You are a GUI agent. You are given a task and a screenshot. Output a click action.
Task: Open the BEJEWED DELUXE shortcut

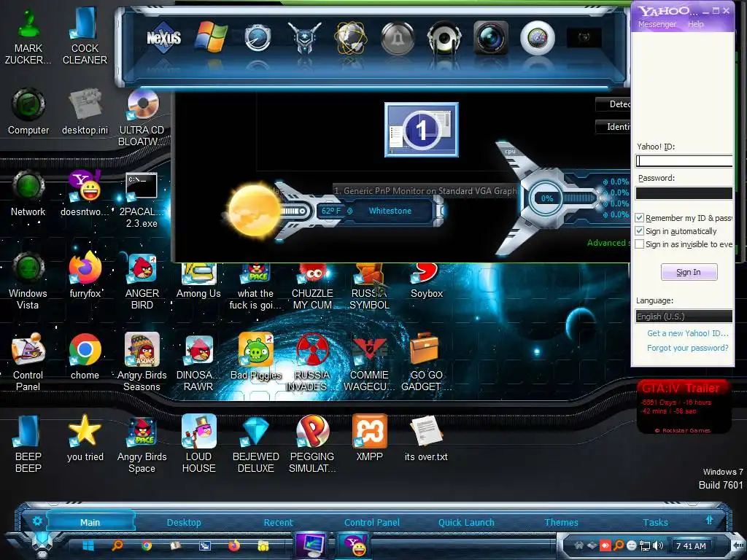(x=256, y=444)
